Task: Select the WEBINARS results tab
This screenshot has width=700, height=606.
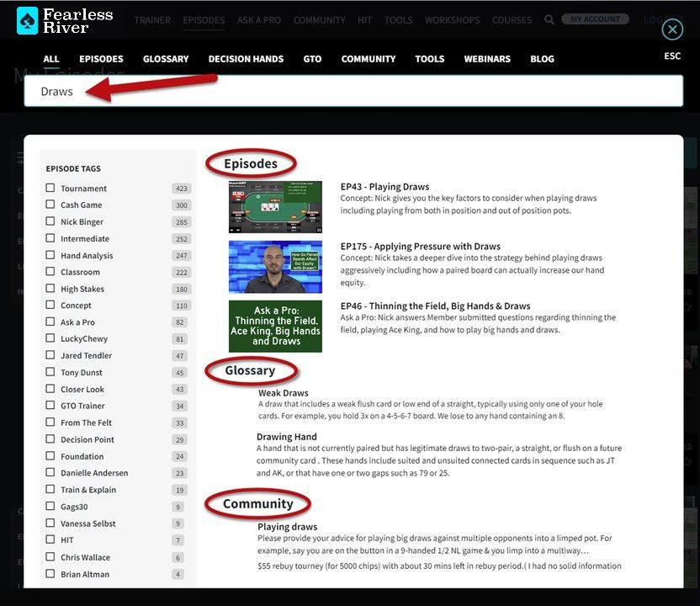Action: click(486, 59)
